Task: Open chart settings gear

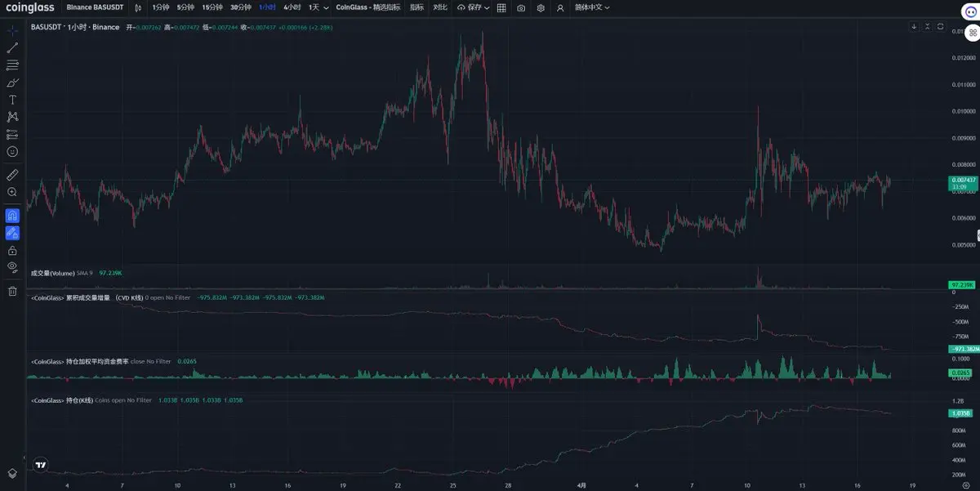Action: coord(541,7)
